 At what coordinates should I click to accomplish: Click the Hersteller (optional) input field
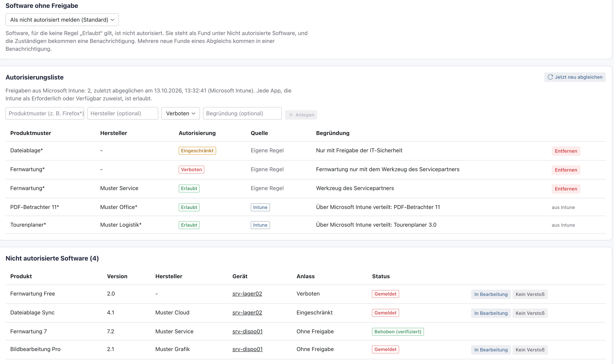point(123,113)
